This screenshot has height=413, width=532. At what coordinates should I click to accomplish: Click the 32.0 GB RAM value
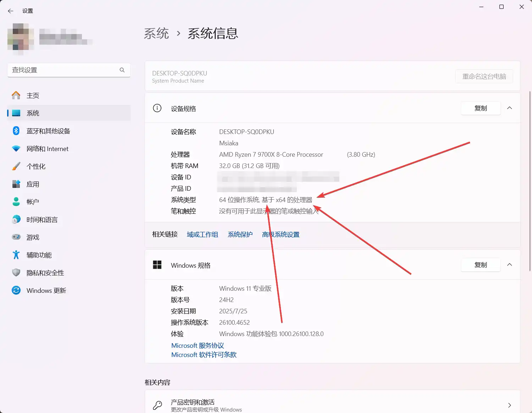[x=249, y=166]
